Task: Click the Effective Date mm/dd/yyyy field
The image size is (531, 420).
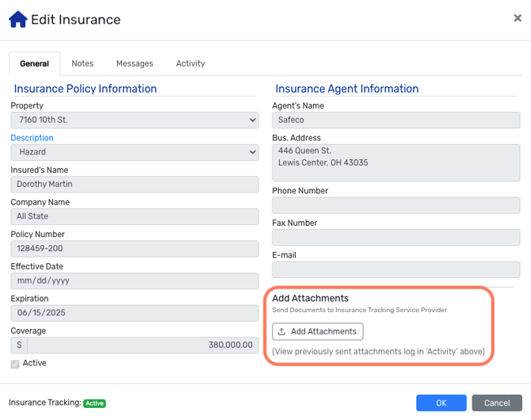Action: pos(135,281)
